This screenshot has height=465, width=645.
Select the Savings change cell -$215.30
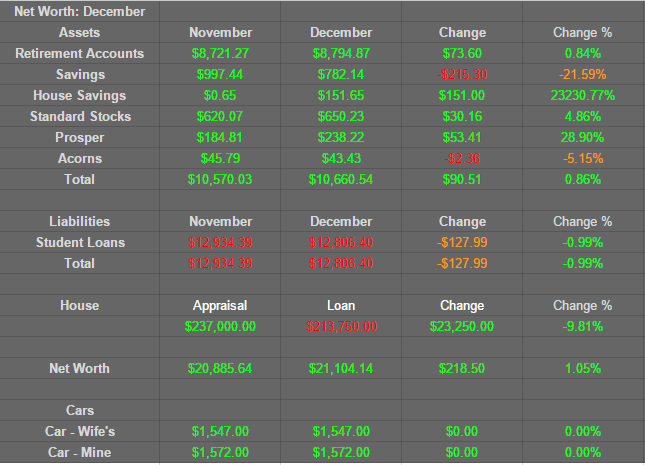[x=462, y=74]
